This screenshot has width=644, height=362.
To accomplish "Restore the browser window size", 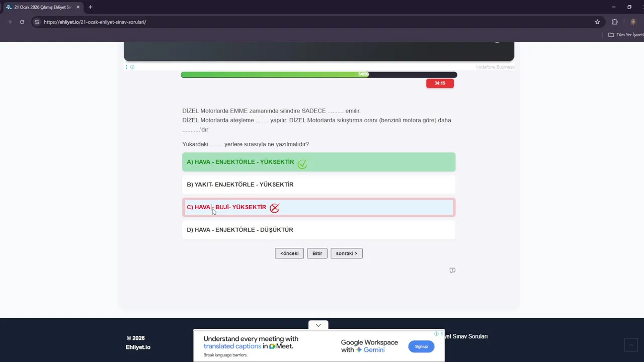I will coord(629,7).
